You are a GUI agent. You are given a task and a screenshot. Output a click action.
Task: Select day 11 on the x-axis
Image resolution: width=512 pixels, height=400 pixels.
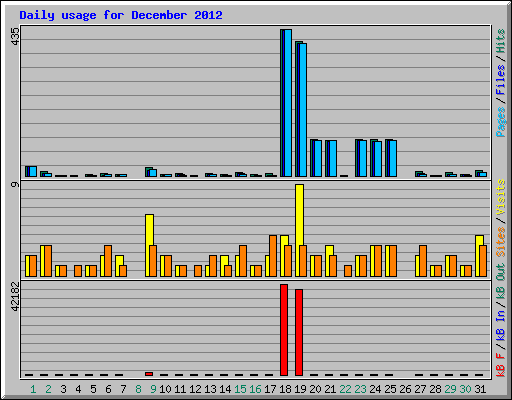click(x=180, y=389)
